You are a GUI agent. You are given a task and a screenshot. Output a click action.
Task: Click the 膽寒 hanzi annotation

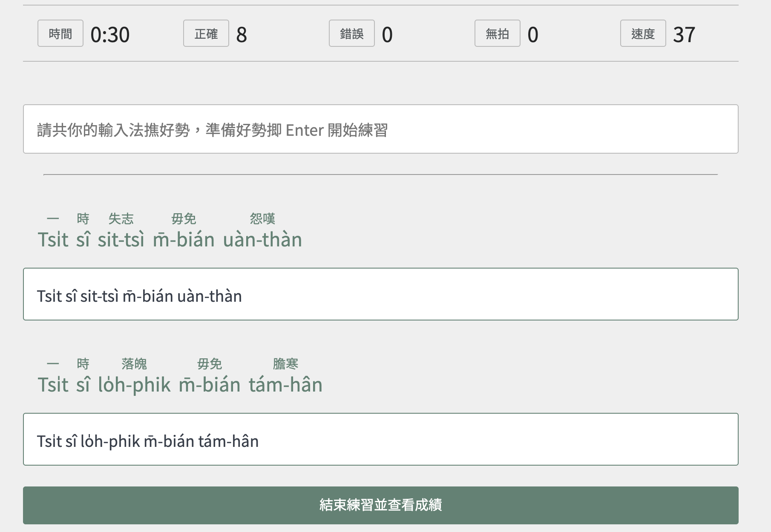(285, 364)
